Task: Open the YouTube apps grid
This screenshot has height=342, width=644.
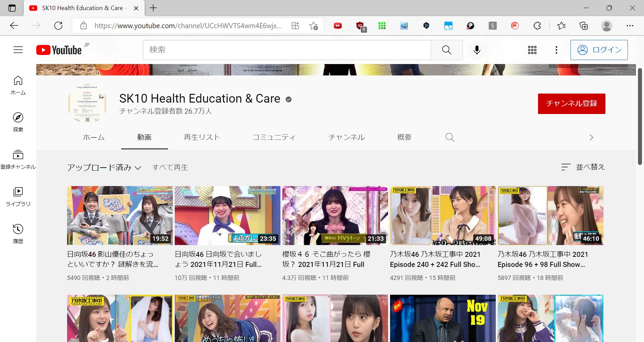Action: [x=532, y=50]
